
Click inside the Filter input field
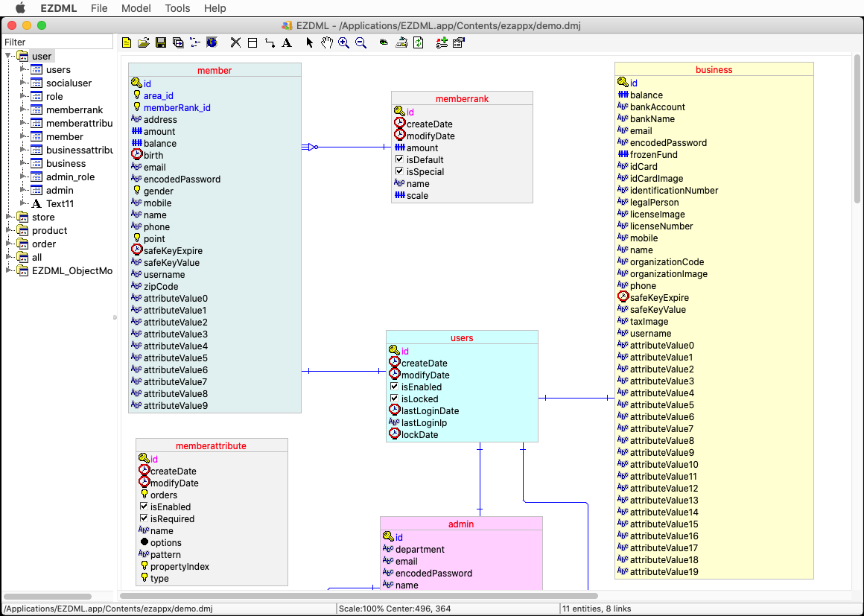pos(58,42)
